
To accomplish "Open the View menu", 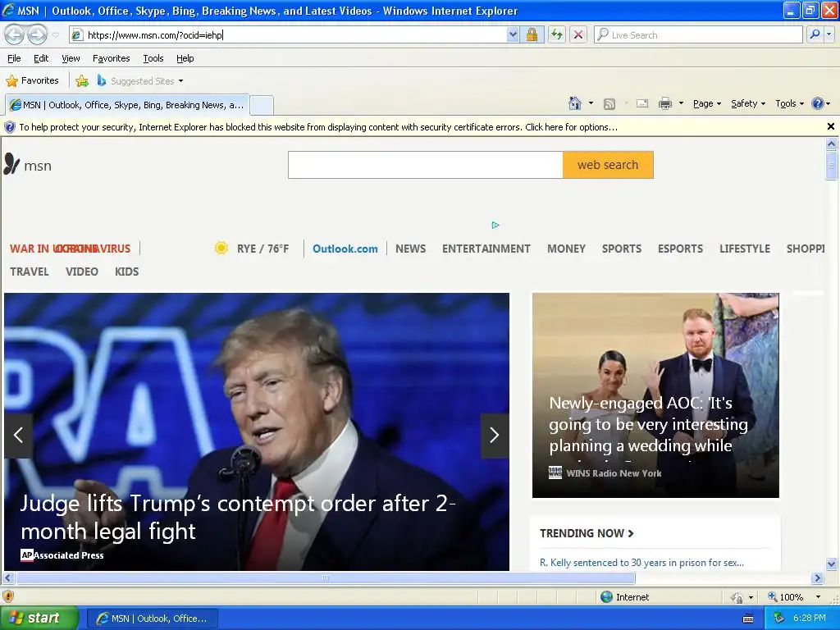I will [x=71, y=58].
